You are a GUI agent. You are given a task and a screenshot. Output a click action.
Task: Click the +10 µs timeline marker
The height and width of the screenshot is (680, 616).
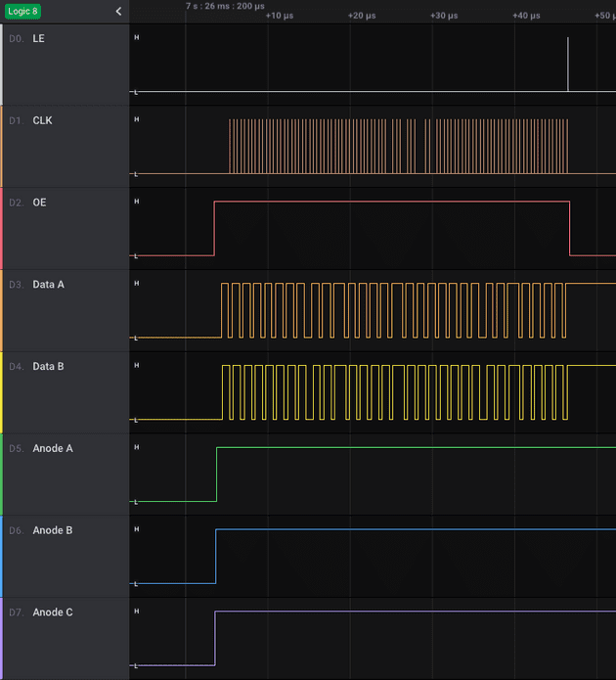[x=280, y=16]
